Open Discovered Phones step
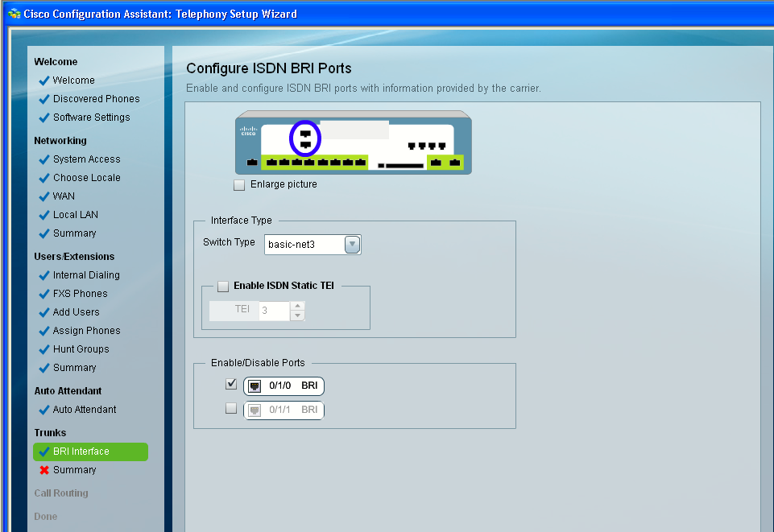 [x=97, y=99]
